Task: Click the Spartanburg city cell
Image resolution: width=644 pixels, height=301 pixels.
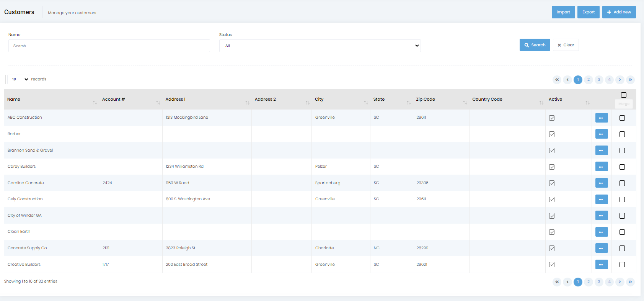Action: tap(328, 183)
